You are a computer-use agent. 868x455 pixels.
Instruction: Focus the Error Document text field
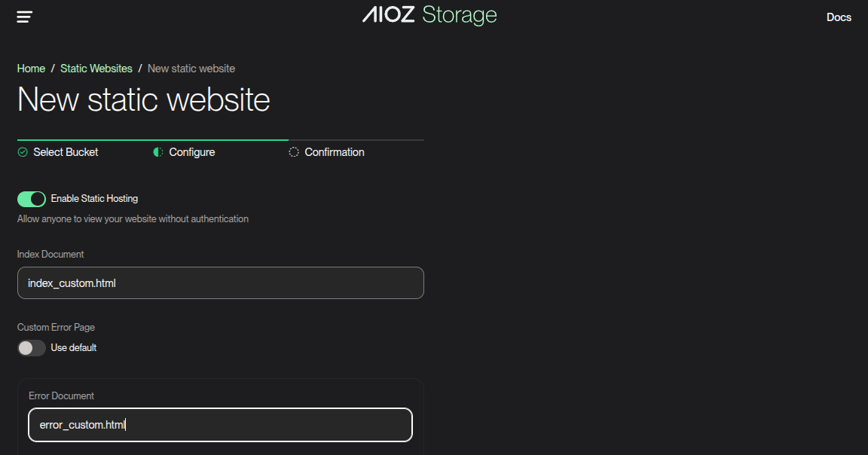click(x=220, y=425)
